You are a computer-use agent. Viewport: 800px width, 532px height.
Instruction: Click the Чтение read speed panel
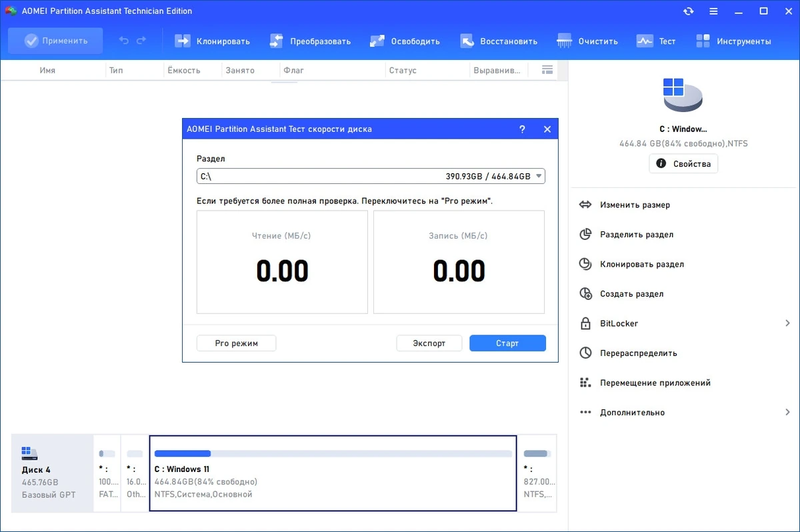[282, 262]
